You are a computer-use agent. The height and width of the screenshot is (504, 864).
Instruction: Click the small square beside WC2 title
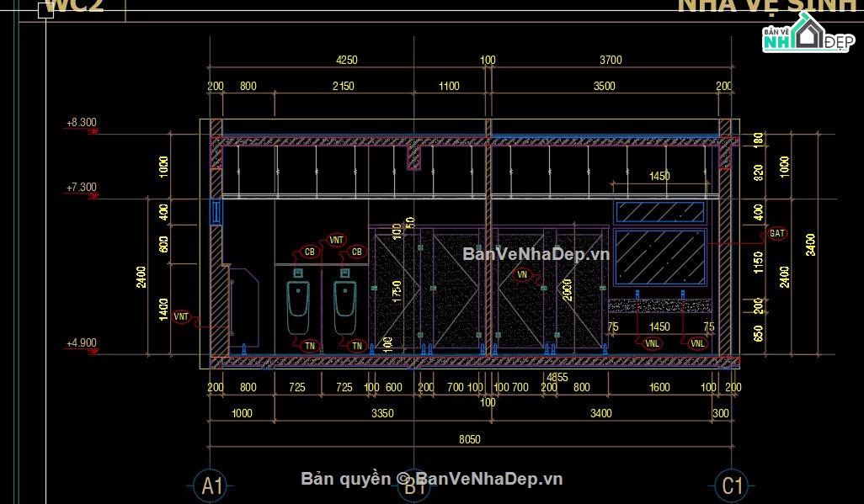[x=45, y=10]
